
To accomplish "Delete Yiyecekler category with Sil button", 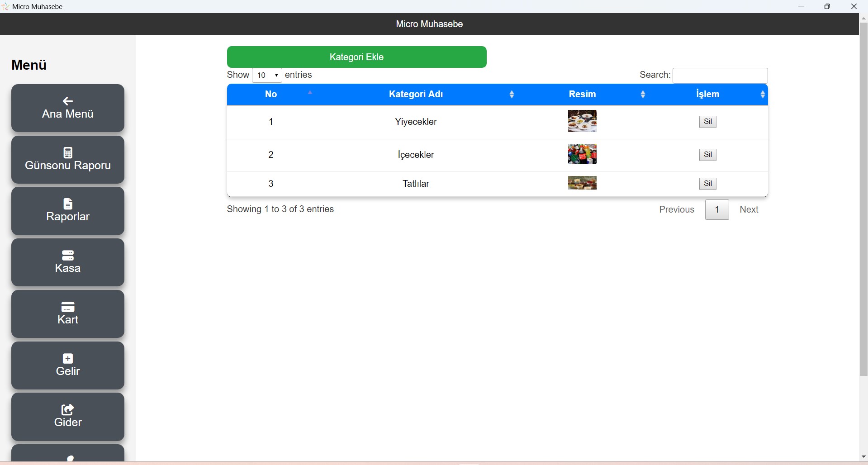I will tap(707, 122).
